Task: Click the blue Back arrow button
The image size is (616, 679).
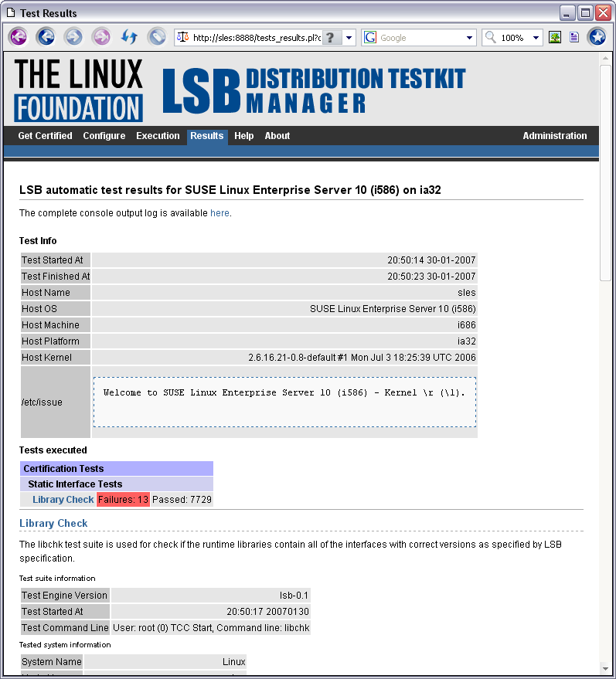Action: pyautogui.click(x=46, y=37)
